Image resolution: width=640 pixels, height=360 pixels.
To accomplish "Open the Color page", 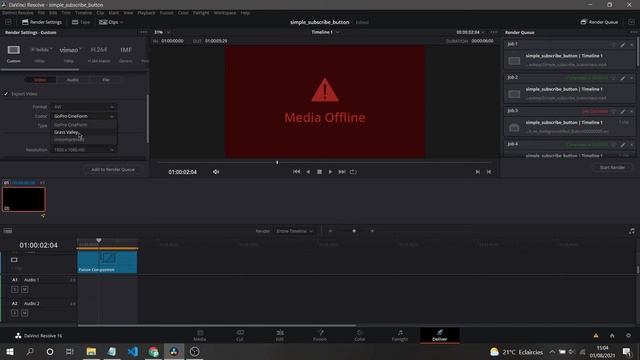I will tap(360, 335).
